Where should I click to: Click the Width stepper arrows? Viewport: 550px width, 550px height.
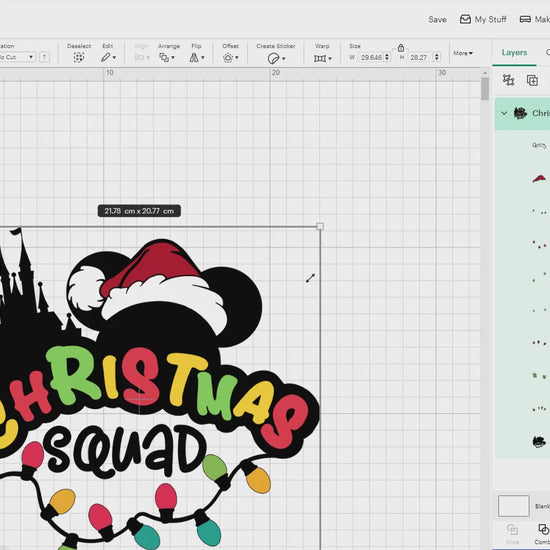(387, 57)
